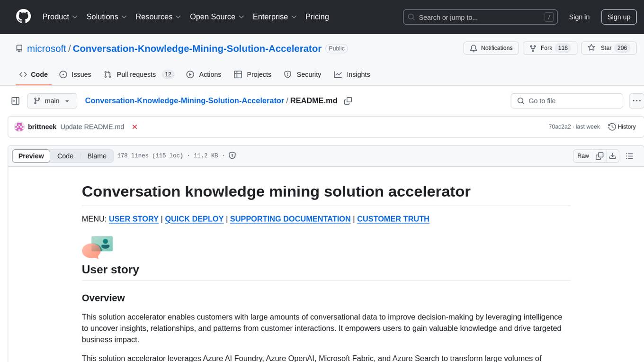The width and height of the screenshot is (644, 362).
Task: Jump to USER STORY section
Action: point(134,219)
